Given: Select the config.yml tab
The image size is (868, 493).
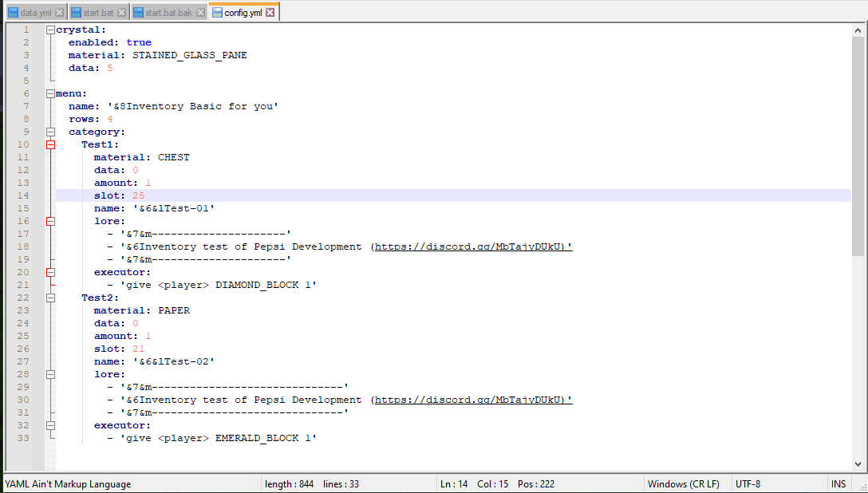Looking at the screenshot, I should [243, 12].
